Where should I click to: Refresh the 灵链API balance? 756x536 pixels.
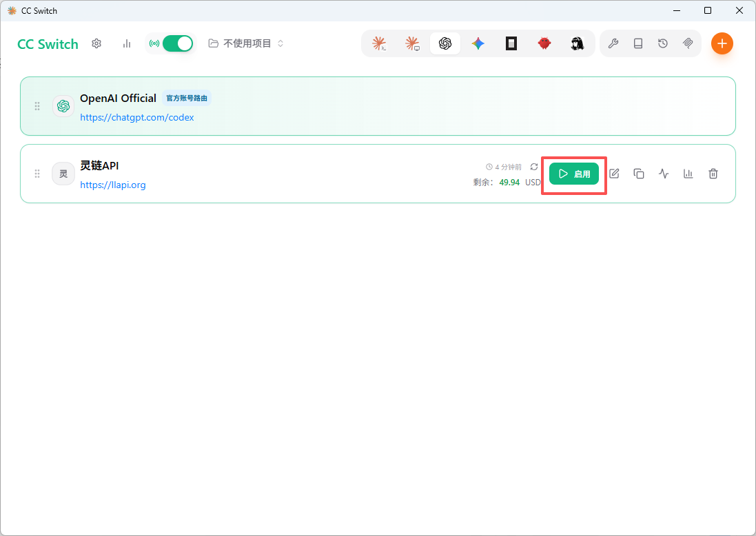click(x=533, y=167)
